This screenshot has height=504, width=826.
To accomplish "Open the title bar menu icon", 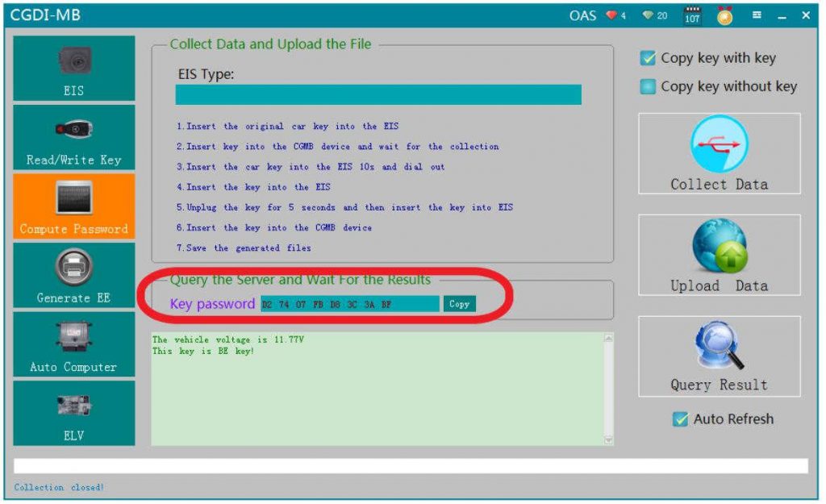I will 757,15.
